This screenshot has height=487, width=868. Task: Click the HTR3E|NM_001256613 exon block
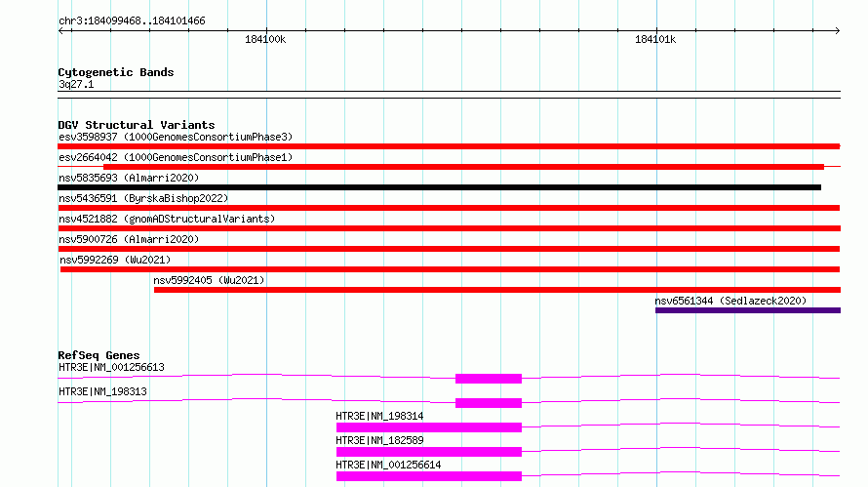(489, 379)
